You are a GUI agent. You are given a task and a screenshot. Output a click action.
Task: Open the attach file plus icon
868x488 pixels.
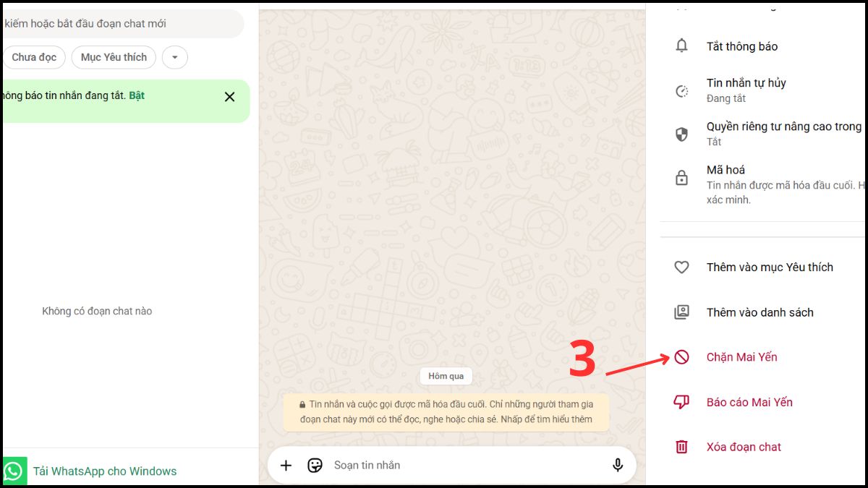(x=286, y=465)
